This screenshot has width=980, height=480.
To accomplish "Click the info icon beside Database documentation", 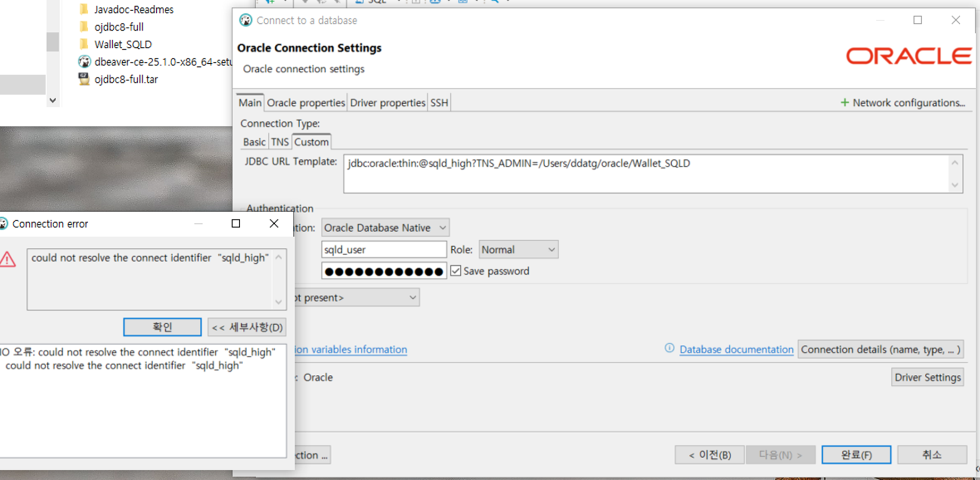I will tap(670, 348).
